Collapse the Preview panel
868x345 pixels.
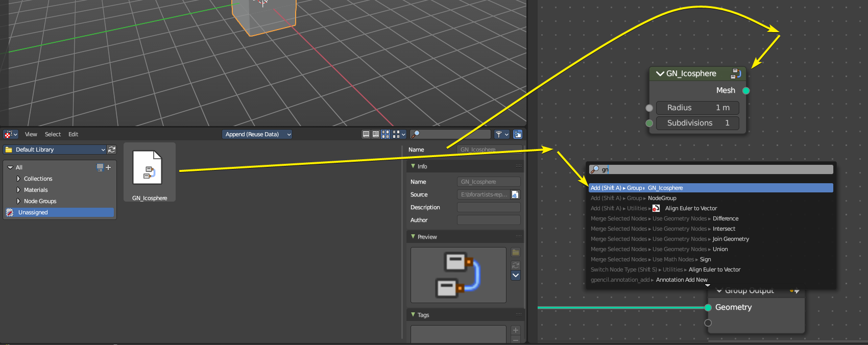413,237
